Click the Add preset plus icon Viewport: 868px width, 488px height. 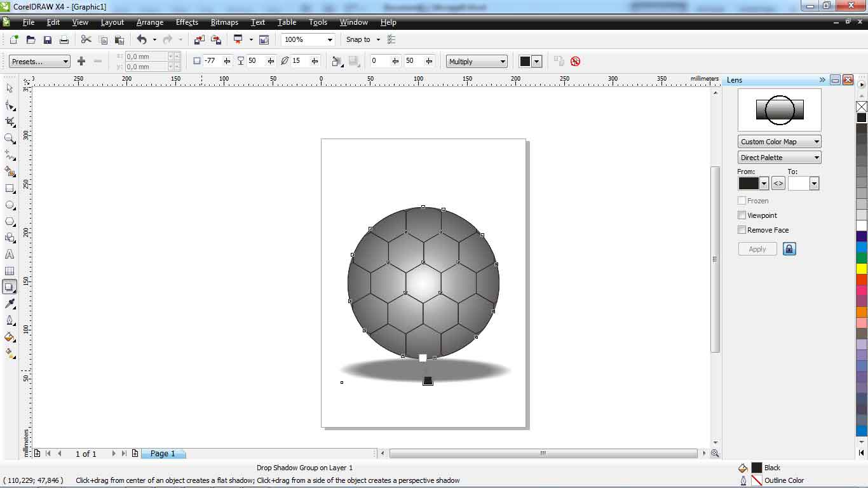(x=81, y=61)
